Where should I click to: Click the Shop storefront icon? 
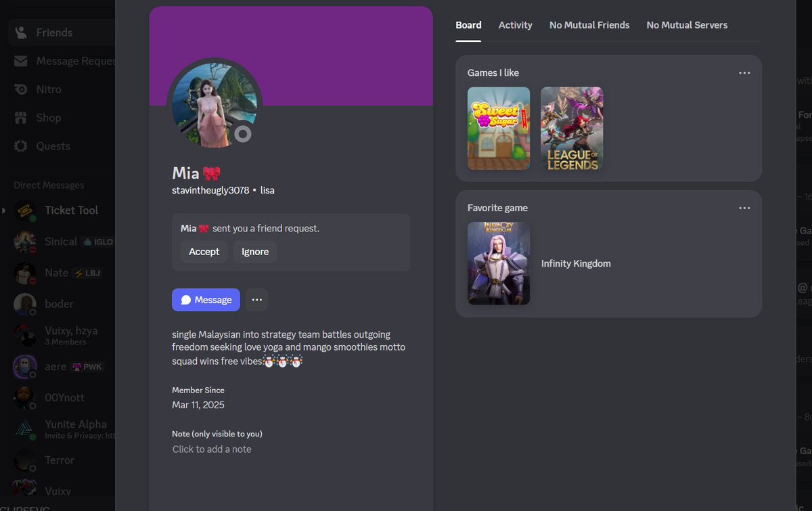20,117
